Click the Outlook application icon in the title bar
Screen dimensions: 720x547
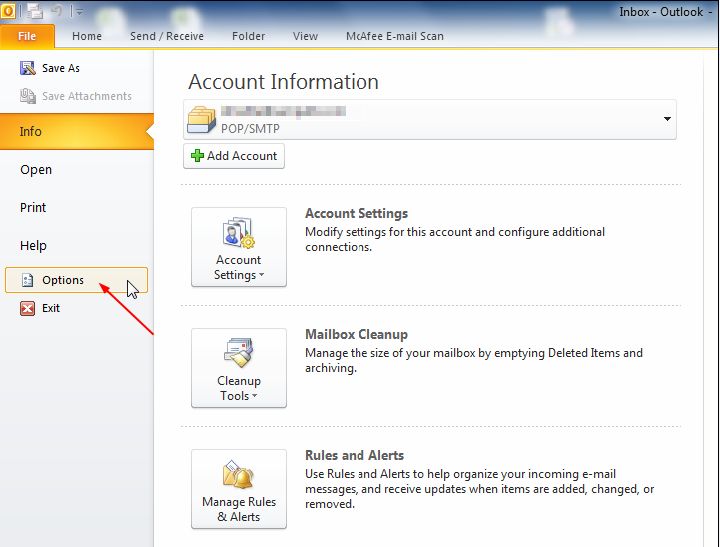pos(7,11)
